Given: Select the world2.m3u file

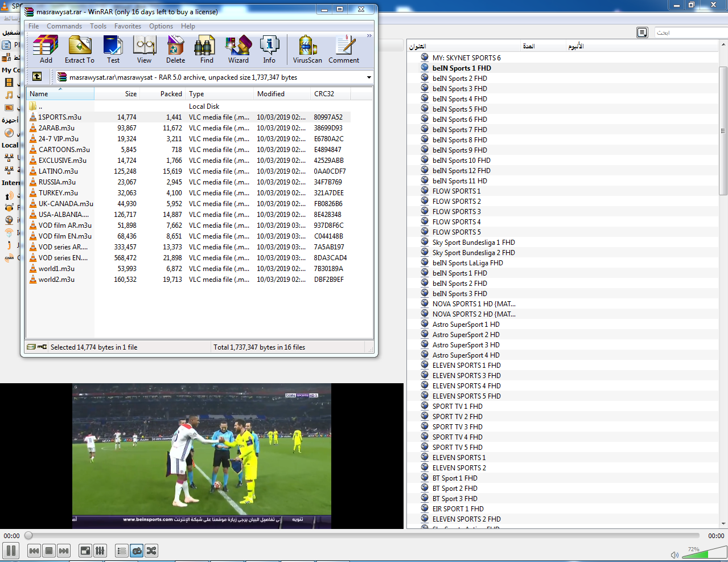Looking at the screenshot, I should [x=56, y=280].
